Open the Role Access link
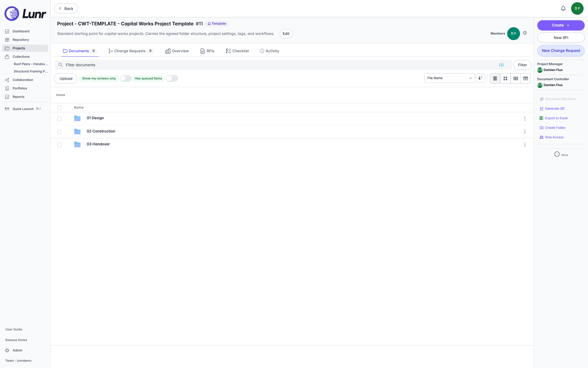The width and height of the screenshot is (588, 368). (552, 137)
